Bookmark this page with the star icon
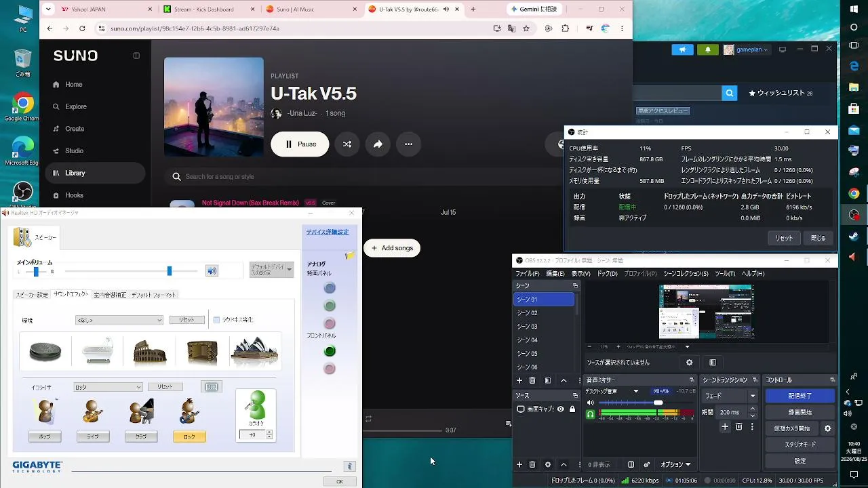The height and width of the screenshot is (488, 868). click(526, 28)
